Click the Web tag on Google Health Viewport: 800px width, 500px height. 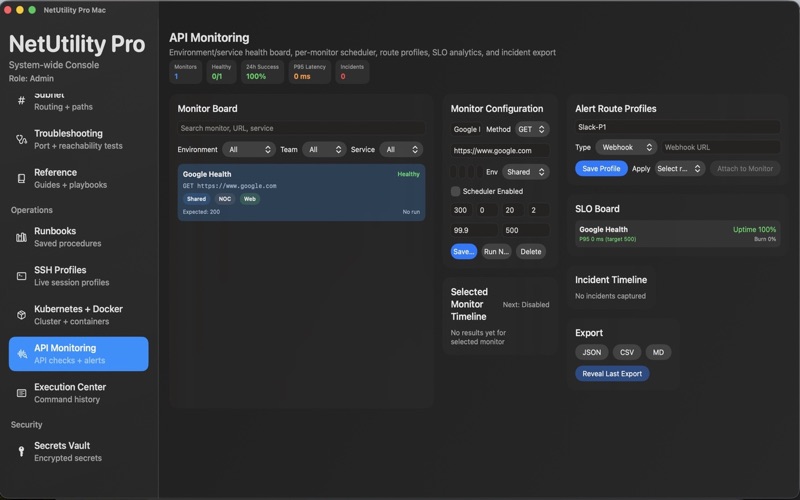click(x=249, y=199)
